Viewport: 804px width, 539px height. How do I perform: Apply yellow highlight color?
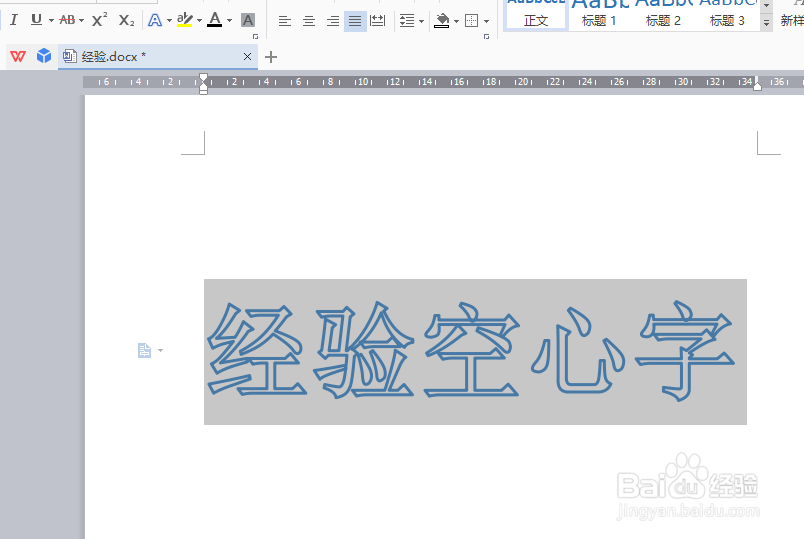click(185, 20)
